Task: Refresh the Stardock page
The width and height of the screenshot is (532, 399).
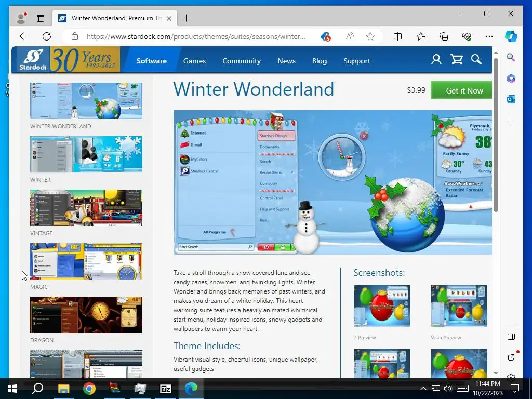Action: (47, 36)
